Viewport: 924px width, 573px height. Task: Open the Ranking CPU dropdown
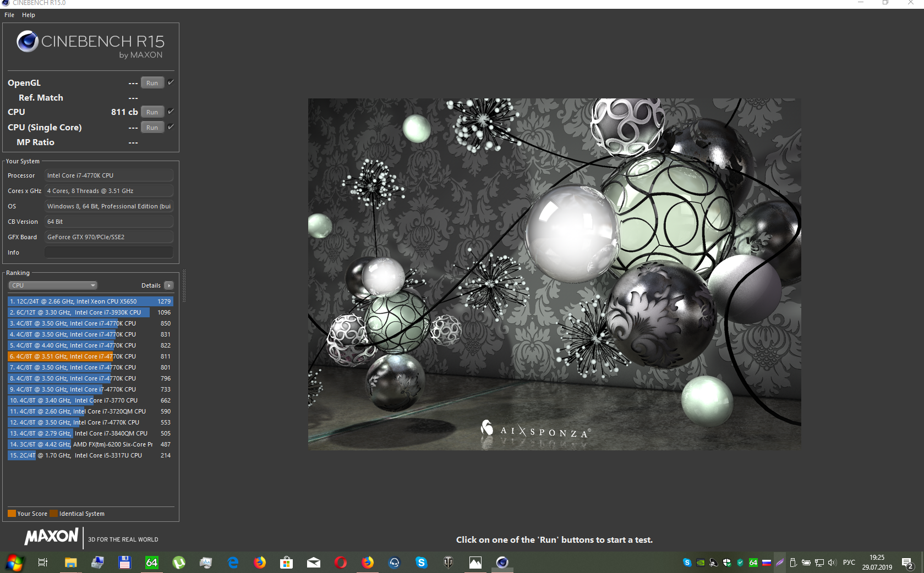(x=53, y=285)
